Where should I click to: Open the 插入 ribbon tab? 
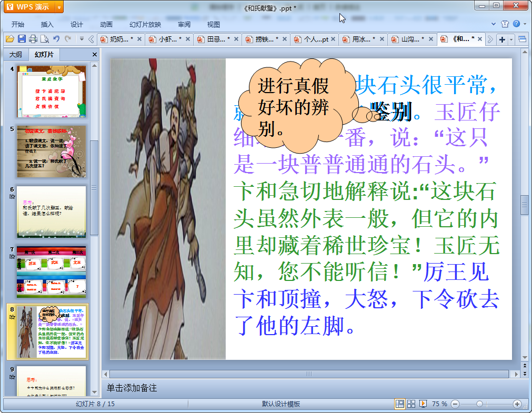[47, 24]
